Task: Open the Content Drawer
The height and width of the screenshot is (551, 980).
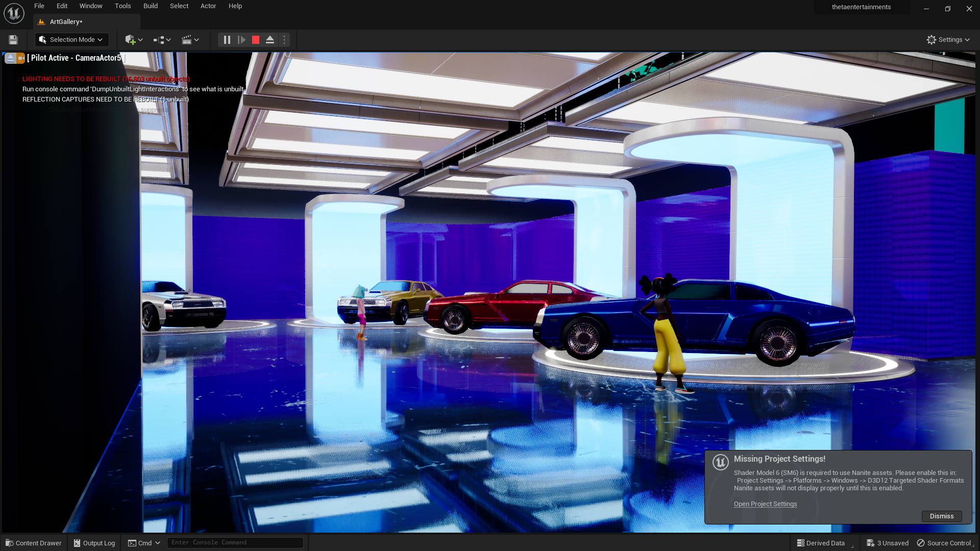Action: coord(34,543)
